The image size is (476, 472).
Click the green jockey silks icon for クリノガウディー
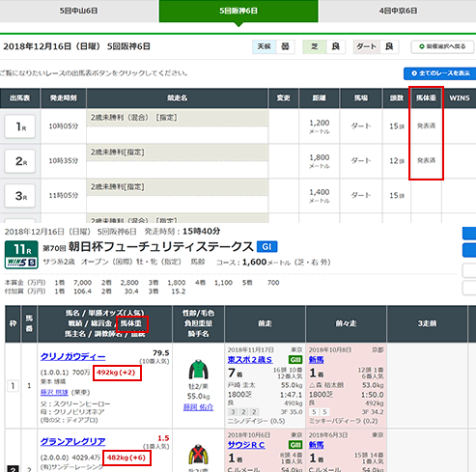pyautogui.click(x=198, y=370)
